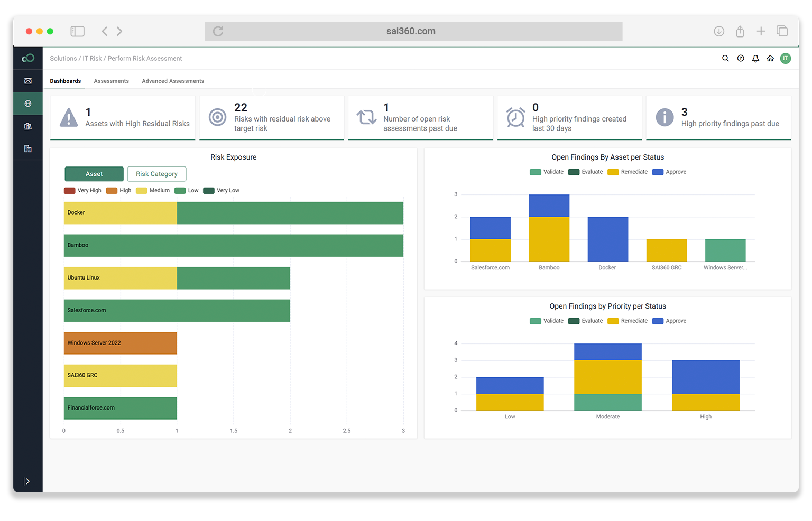Open the building icon in sidebar

[28, 149]
